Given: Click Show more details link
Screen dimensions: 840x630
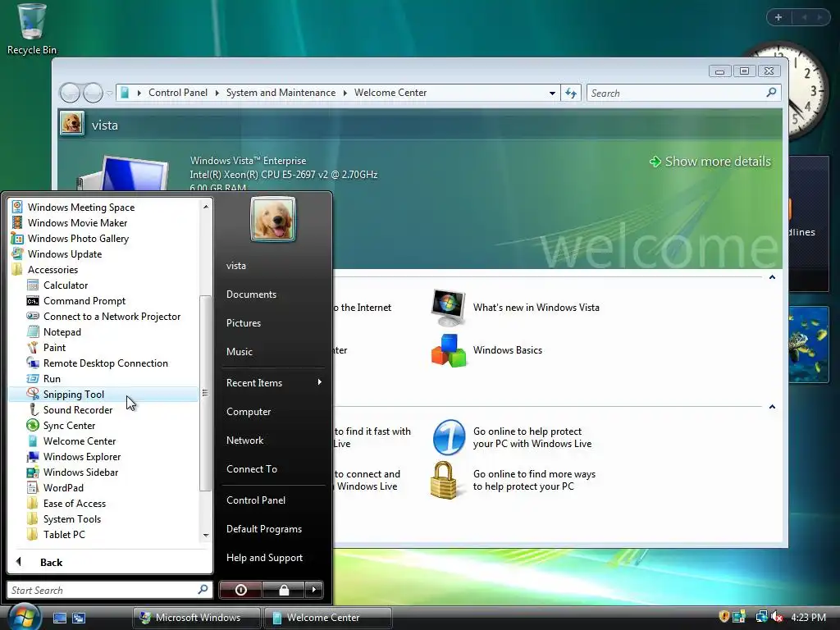Looking at the screenshot, I should pos(710,162).
